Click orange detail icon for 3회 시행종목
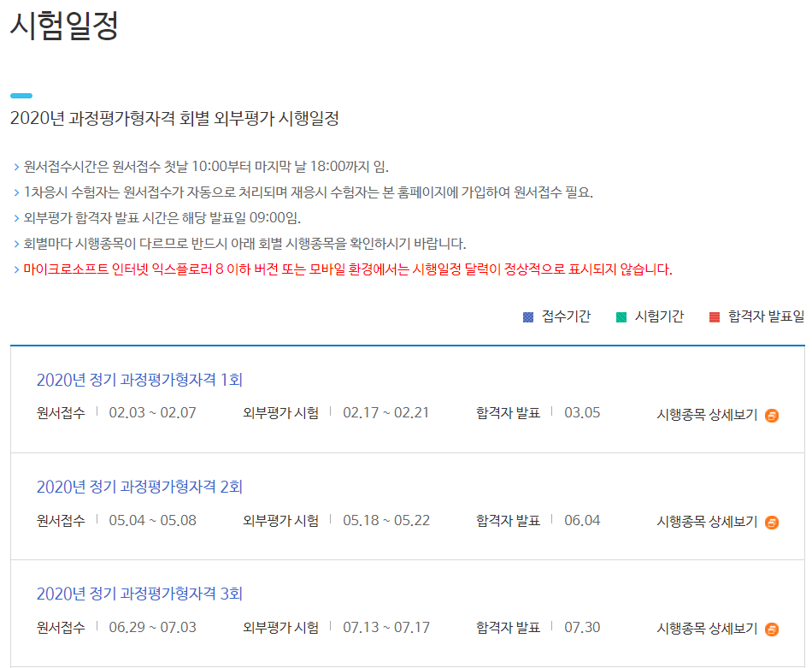Image resolution: width=812 pixels, height=668 pixels. (772, 630)
